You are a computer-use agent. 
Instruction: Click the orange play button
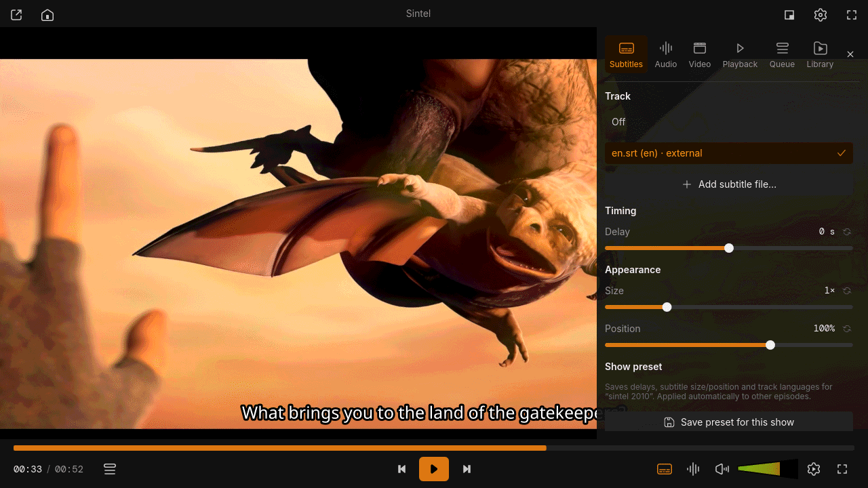(x=434, y=469)
